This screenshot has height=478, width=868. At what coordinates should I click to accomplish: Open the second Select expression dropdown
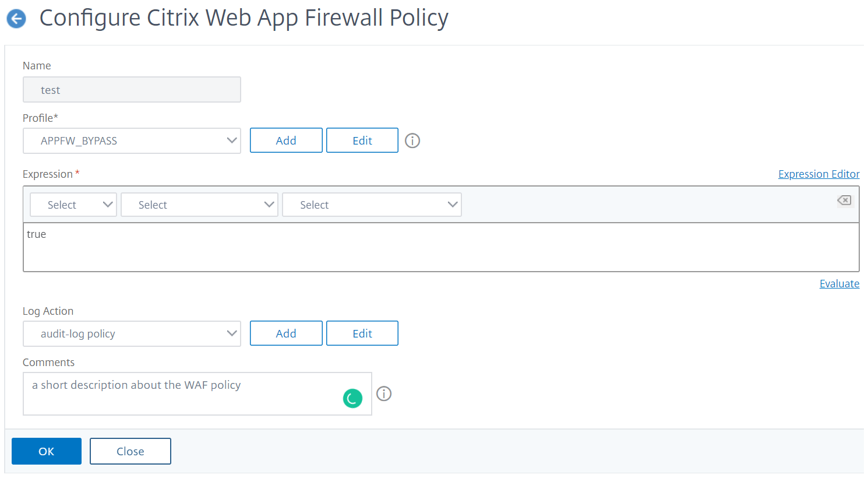pyautogui.click(x=199, y=205)
